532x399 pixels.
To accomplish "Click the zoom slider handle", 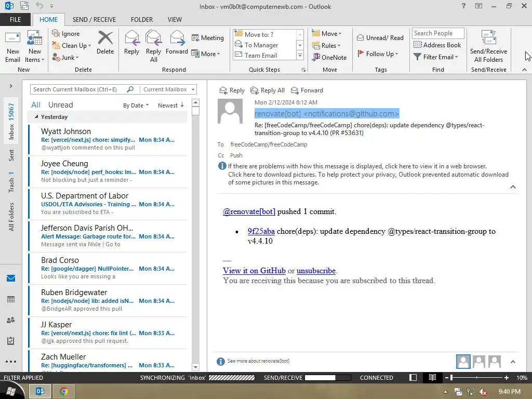I will (451, 378).
